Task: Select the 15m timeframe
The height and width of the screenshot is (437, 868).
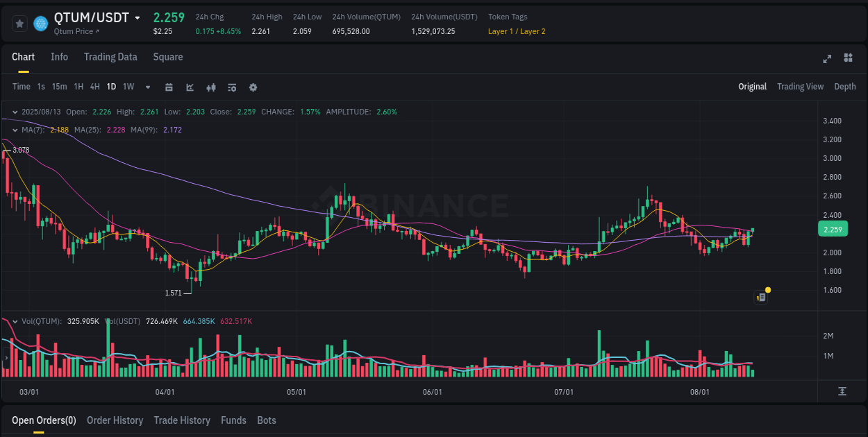Action: 59,87
